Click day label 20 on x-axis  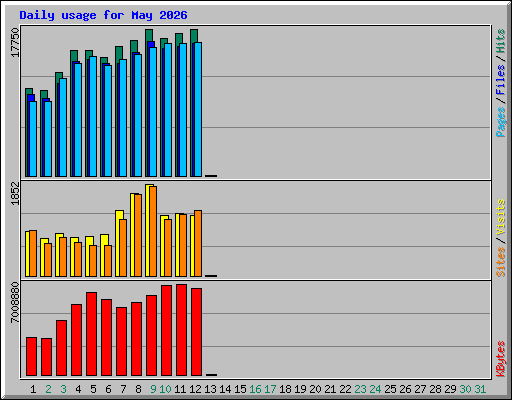315,389
